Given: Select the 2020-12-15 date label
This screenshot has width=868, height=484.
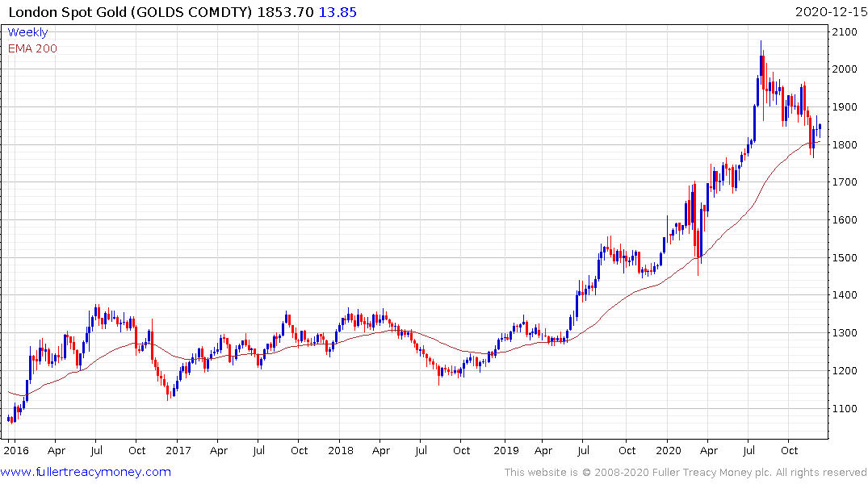Looking at the screenshot, I should tap(831, 12).
